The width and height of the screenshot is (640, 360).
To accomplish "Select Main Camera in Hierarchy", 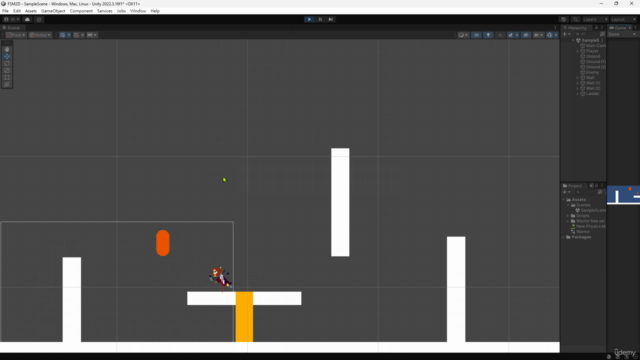I will (x=593, y=46).
